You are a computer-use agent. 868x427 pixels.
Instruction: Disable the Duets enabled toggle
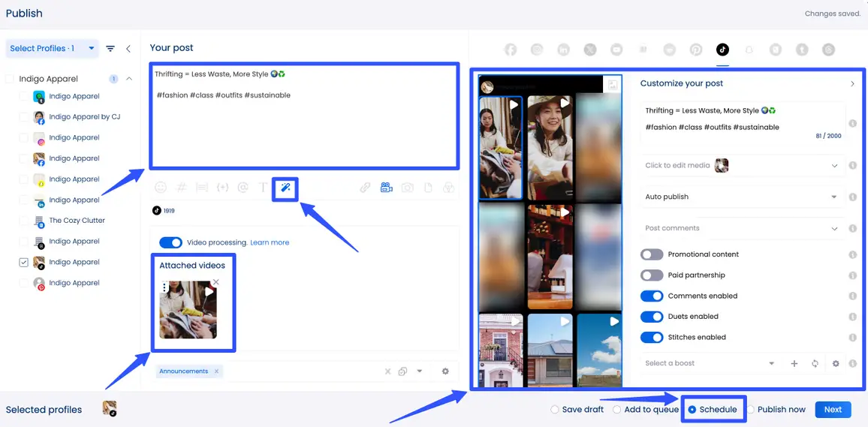point(652,317)
